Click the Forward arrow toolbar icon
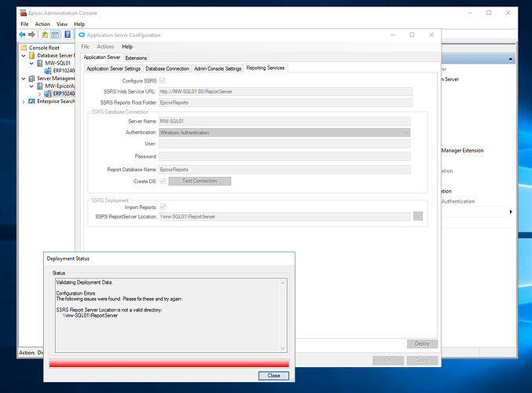This screenshot has width=532, height=393. [32, 35]
